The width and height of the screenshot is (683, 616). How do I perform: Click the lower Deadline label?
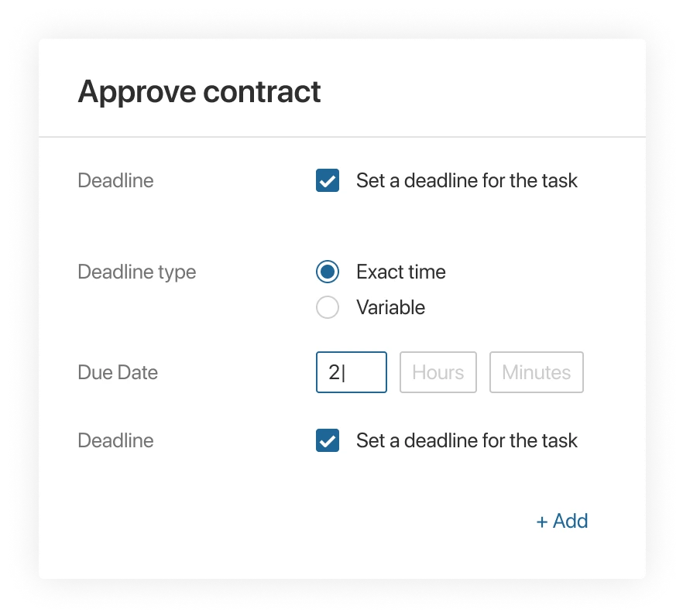tap(115, 440)
